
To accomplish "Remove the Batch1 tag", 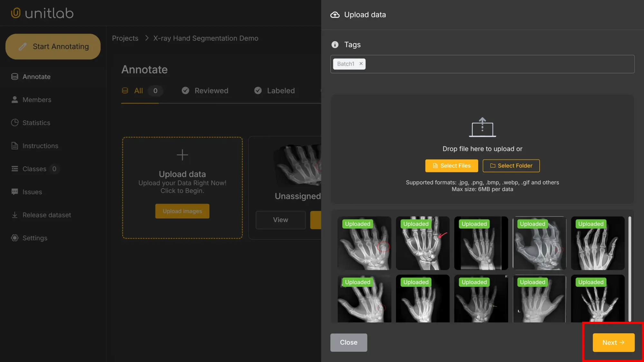I will [x=361, y=64].
